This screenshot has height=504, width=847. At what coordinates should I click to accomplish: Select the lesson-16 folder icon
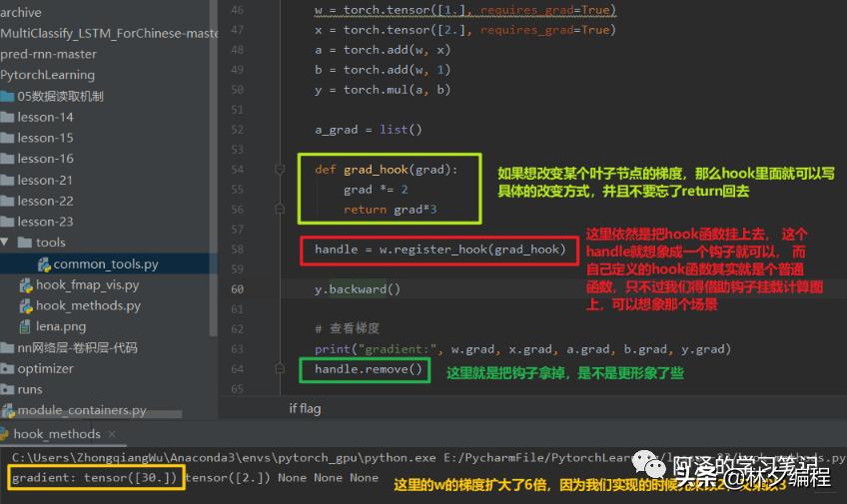pos(8,159)
